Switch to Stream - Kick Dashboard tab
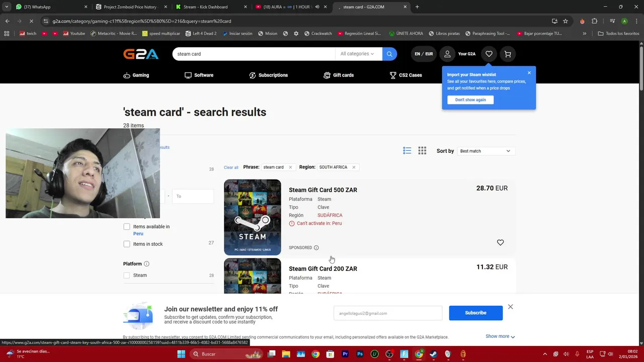Viewport: 644px width, 362px height. pyautogui.click(x=211, y=7)
